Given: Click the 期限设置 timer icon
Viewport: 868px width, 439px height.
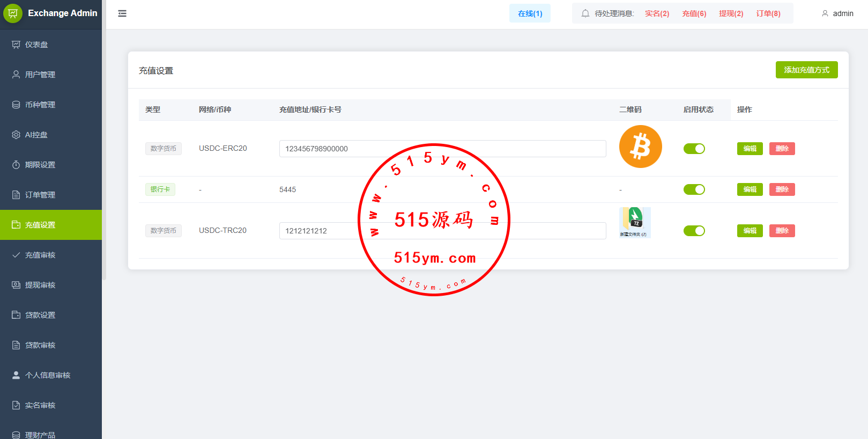Looking at the screenshot, I should coord(16,165).
